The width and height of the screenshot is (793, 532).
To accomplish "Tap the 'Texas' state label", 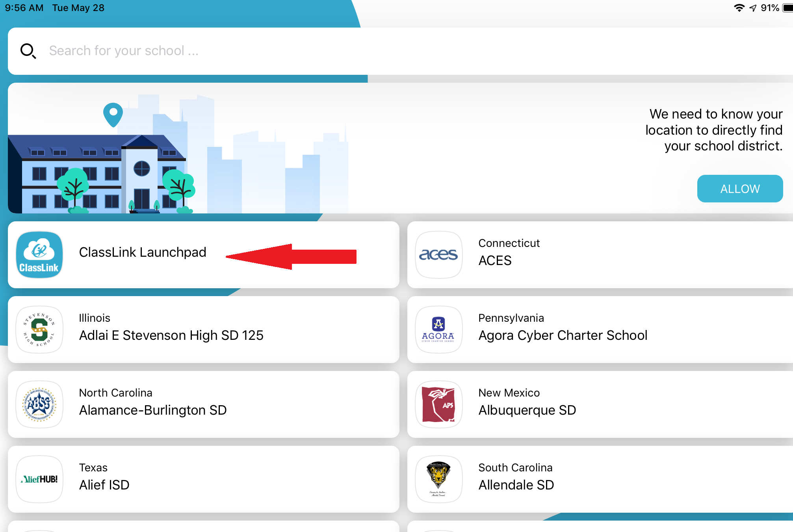I will point(93,467).
